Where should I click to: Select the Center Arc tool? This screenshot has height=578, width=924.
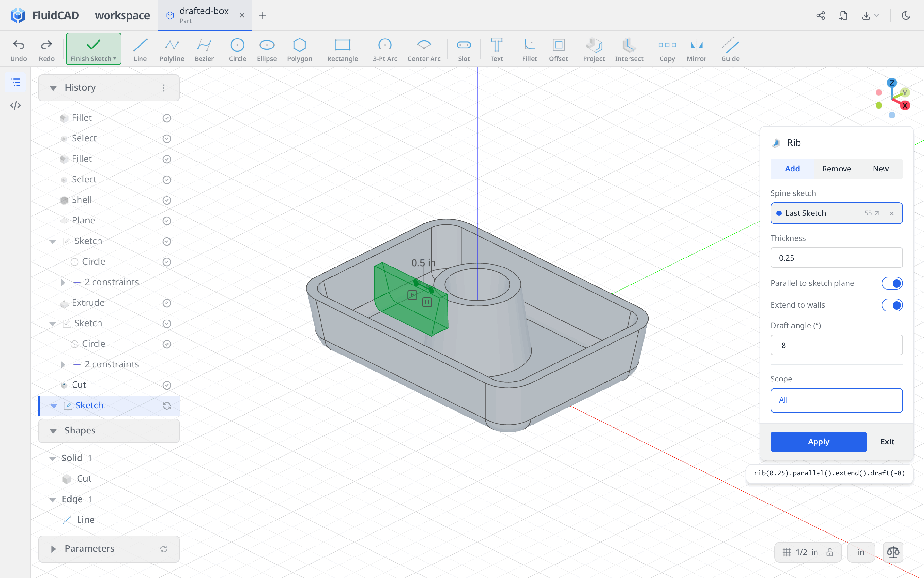(x=424, y=49)
